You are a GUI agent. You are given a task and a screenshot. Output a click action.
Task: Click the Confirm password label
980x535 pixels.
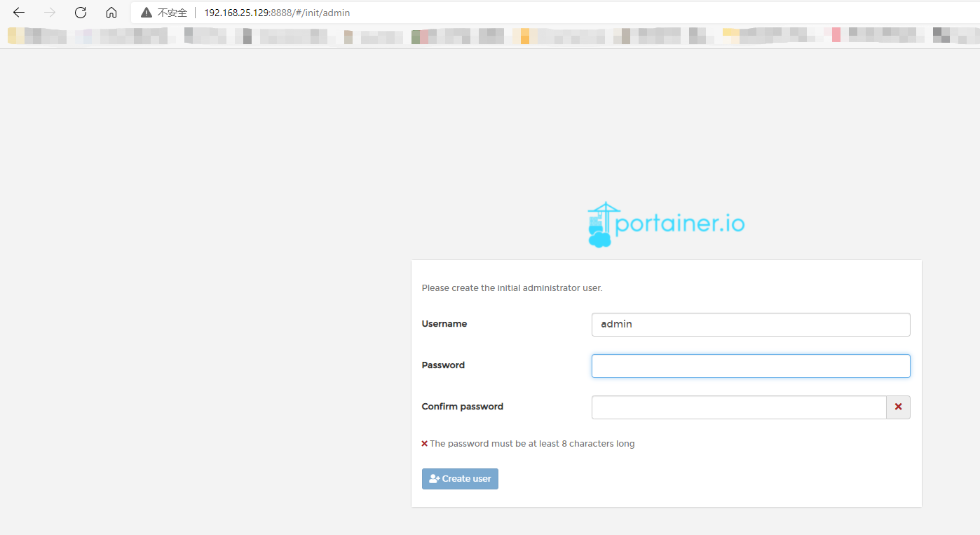pyautogui.click(x=463, y=407)
